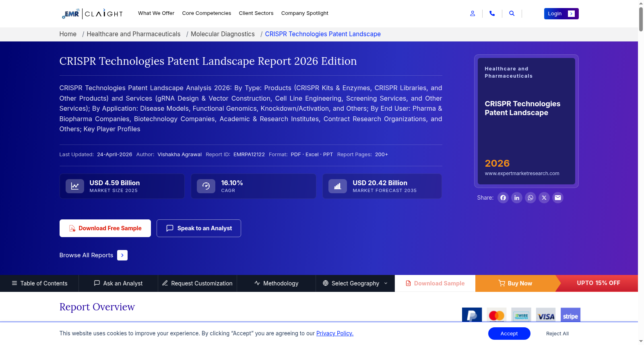Share report via WhatsApp icon
The width and height of the screenshot is (644, 345).
[x=530, y=198]
